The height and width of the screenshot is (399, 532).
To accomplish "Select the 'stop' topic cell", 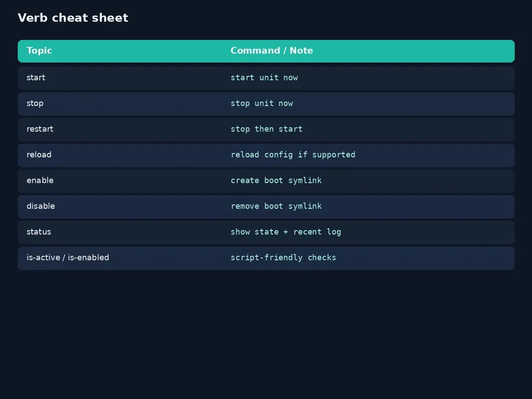I will tap(35, 104).
